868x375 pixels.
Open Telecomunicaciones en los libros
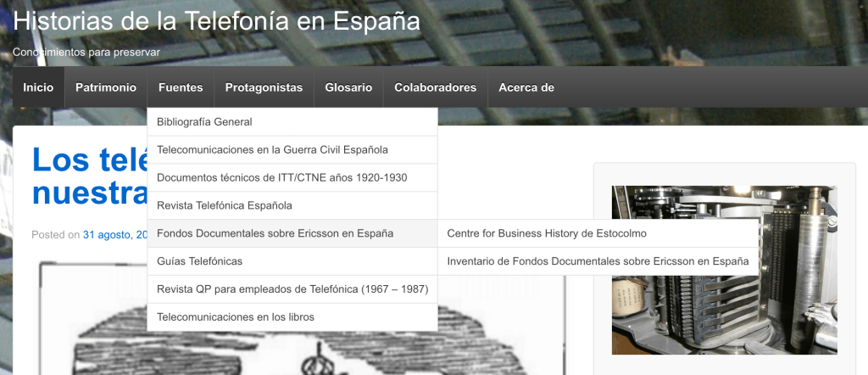coord(236,317)
